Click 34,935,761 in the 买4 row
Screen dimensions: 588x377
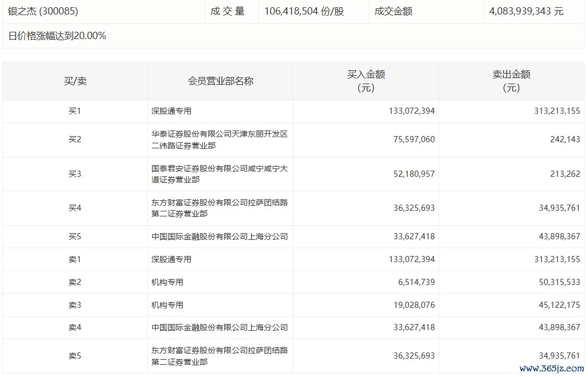click(560, 209)
